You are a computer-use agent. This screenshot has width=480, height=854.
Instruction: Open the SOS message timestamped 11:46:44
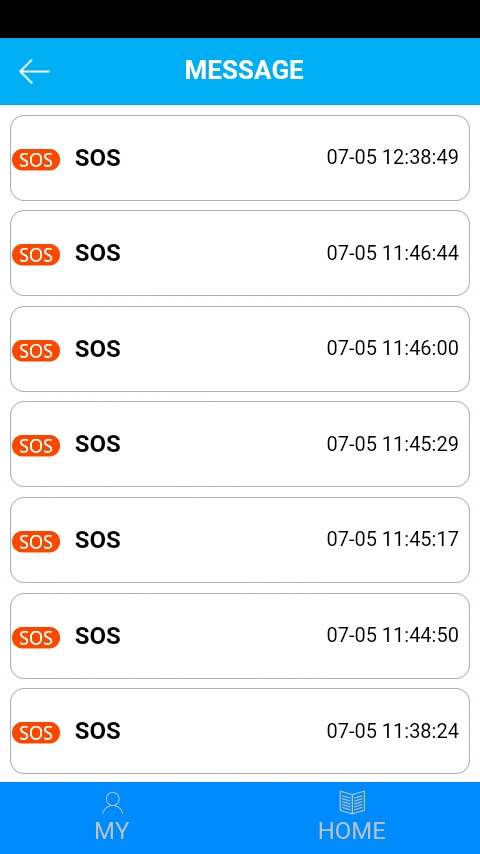tap(240, 253)
